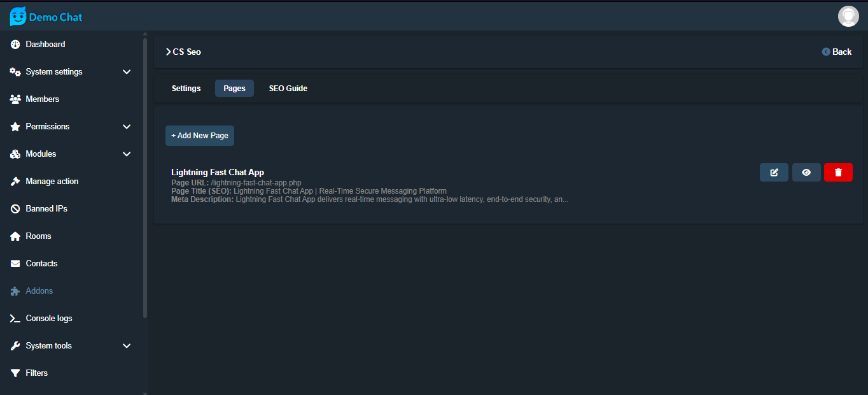Open Dashboard from the sidebar
The height and width of the screenshot is (395, 868).
coord(45,45)
